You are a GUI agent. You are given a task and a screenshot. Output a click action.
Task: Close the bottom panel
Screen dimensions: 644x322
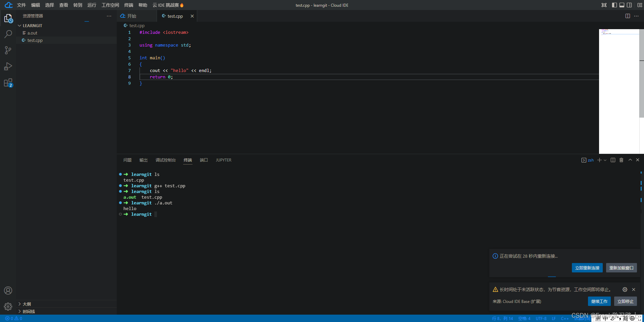coord(638,160)
